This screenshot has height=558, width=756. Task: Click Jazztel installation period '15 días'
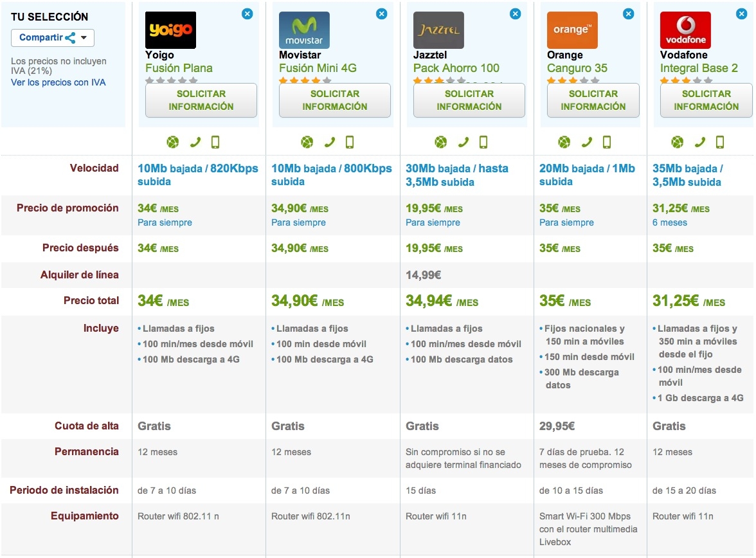[420, 491]
